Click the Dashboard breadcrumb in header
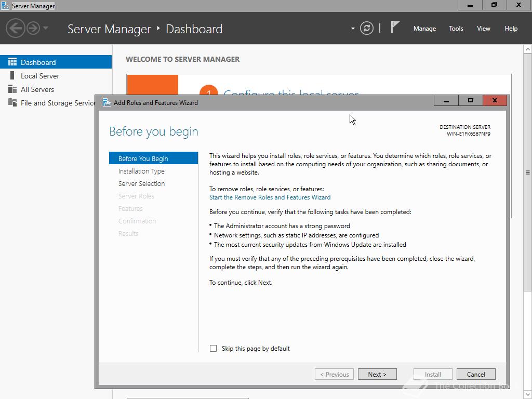 tap(194, 29)
